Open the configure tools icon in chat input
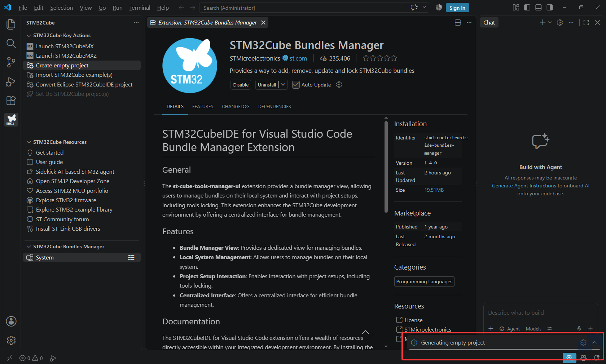 [550, 329]
